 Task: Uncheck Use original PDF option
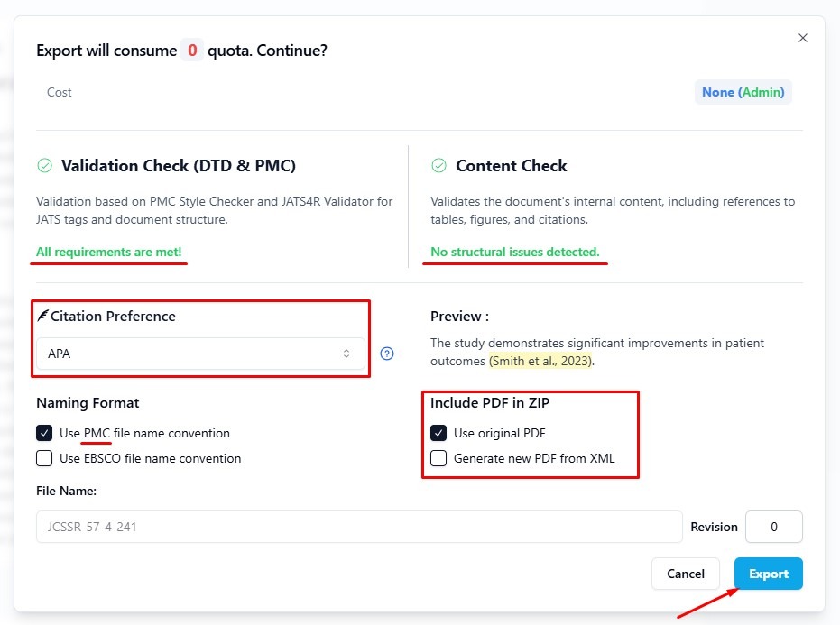(438, 433)
